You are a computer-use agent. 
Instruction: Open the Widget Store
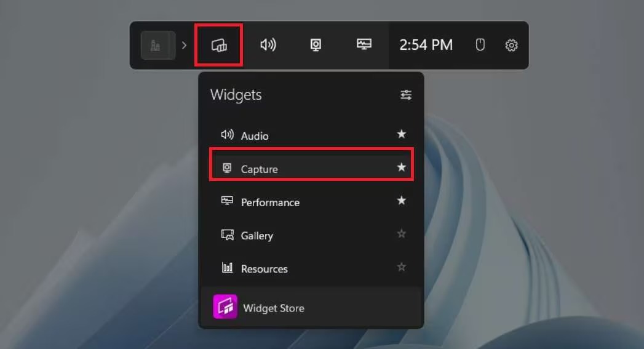(x=311, y=307)
